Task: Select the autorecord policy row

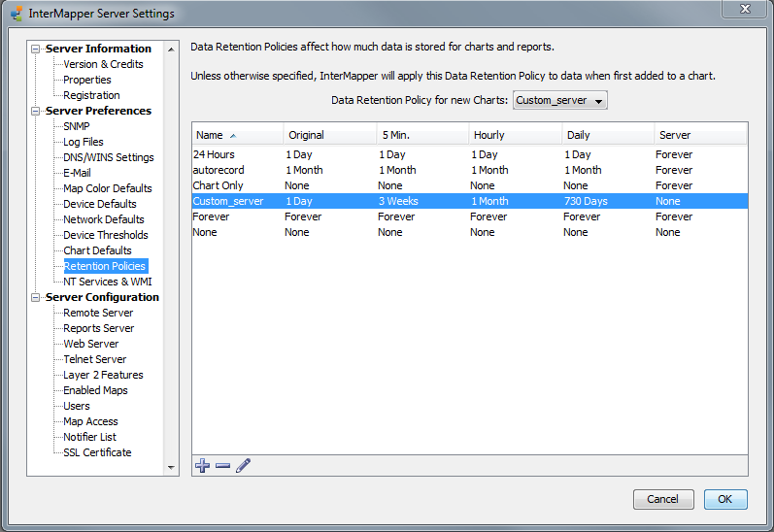Action: pos(219,170)
